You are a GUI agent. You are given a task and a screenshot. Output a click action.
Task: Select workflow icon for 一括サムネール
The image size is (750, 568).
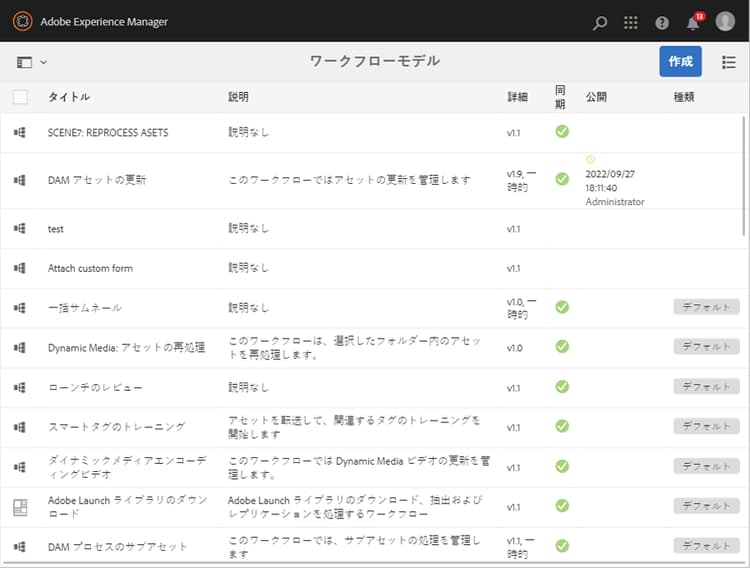click(x=20, y=308)
